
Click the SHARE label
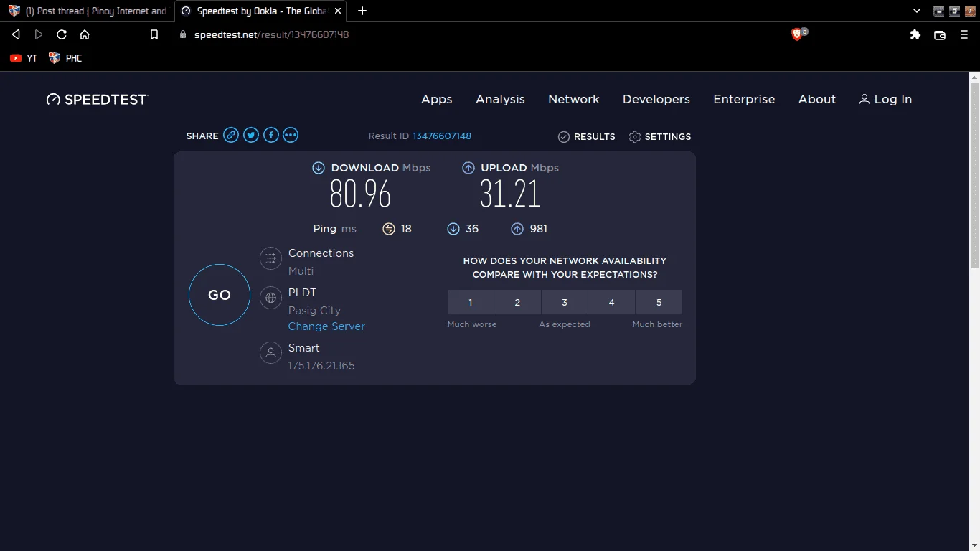202,136
